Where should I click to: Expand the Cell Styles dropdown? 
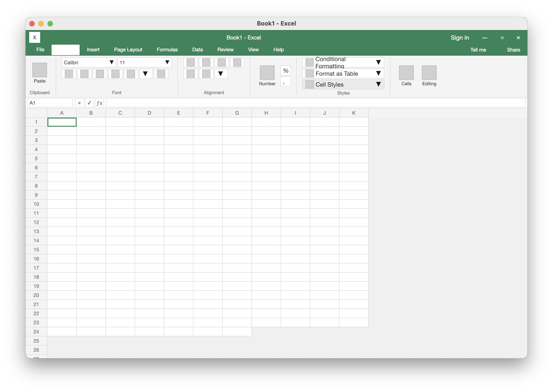[343, 85]
